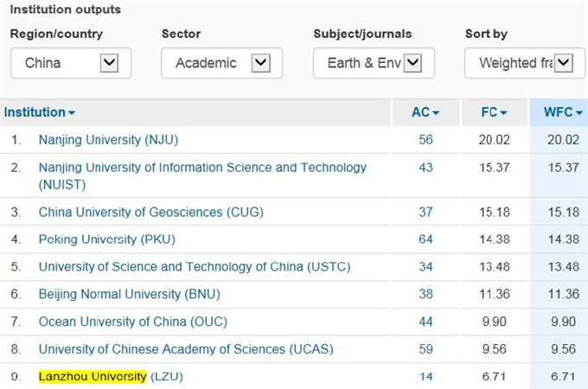
Task: Open Nanjing University of Information Science and Technology link
Action: coord(202,175)
